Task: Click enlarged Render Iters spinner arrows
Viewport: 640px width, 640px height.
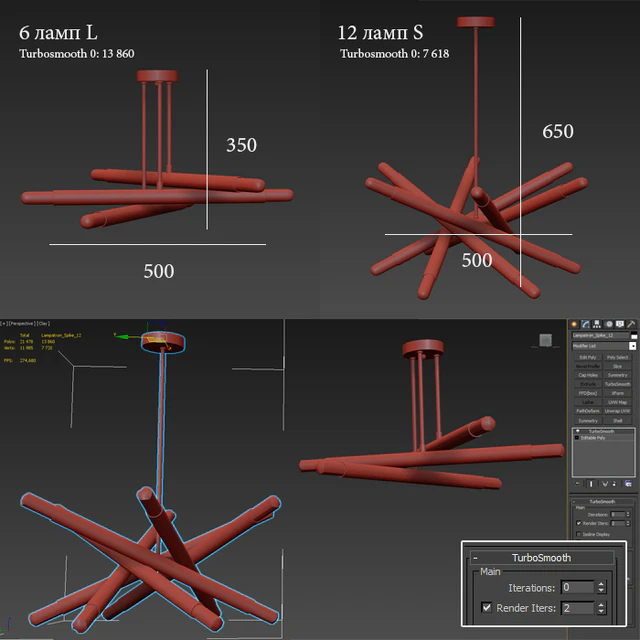Action: [x=601, y=608]
